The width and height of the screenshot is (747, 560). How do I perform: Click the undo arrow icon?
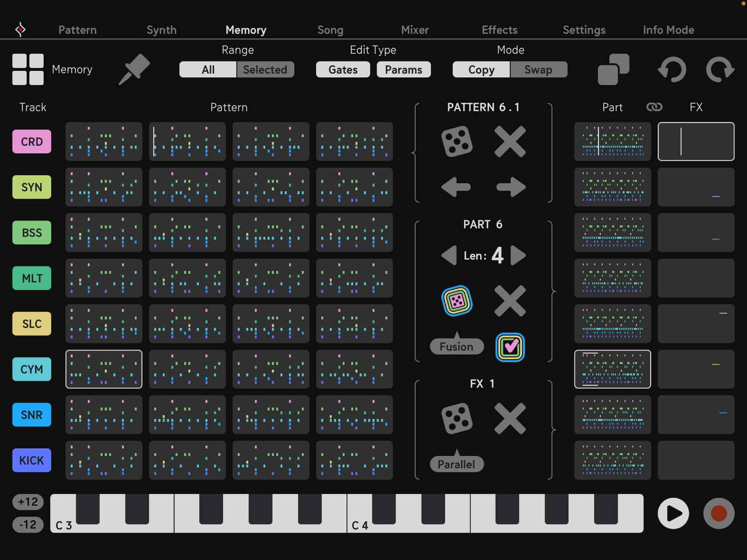tap(672, 69)
